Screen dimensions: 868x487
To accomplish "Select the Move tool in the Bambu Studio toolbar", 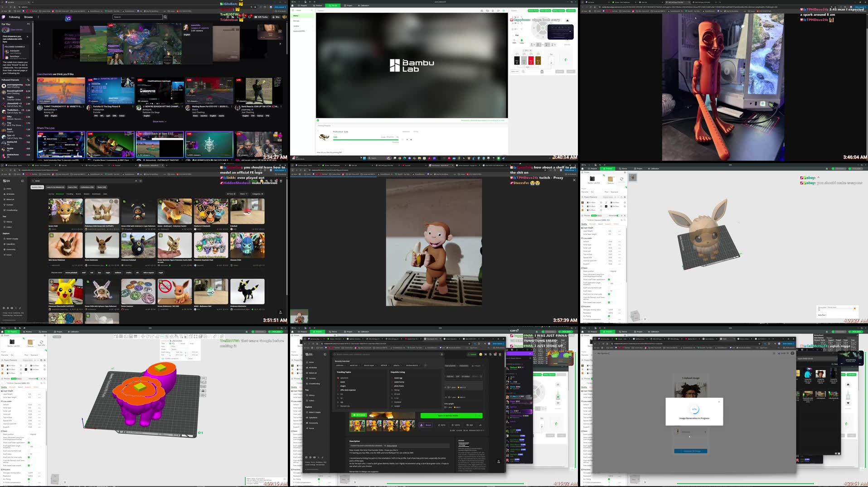I will click(x=142, y=337).
